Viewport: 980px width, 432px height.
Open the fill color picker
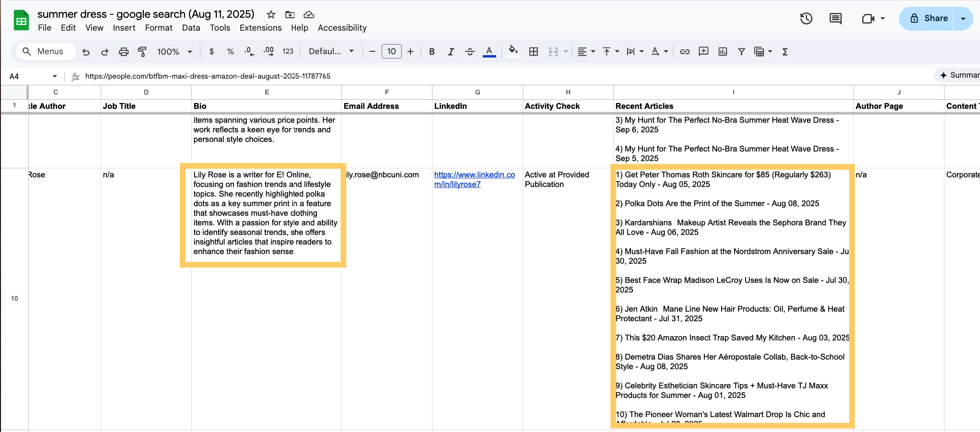pyautogui.click(x=513, y=51)
